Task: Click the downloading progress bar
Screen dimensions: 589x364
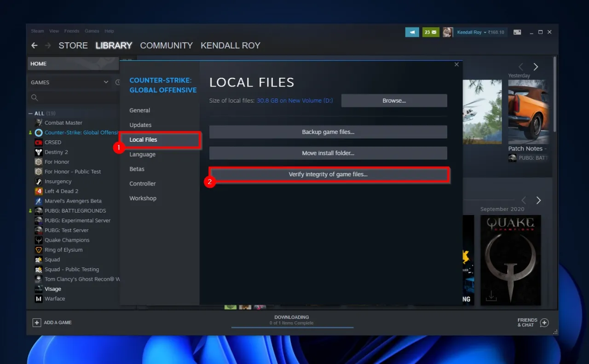Action: (292, 327)
